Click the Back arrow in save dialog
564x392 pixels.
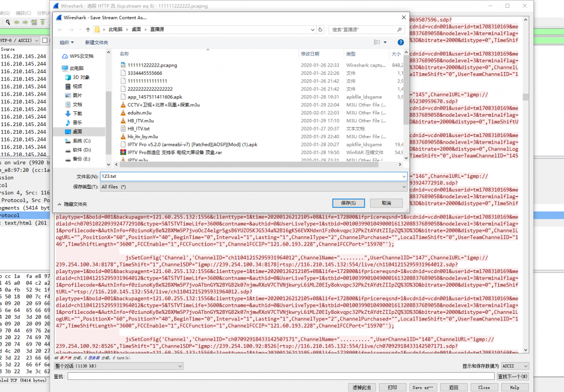point(60,30)
